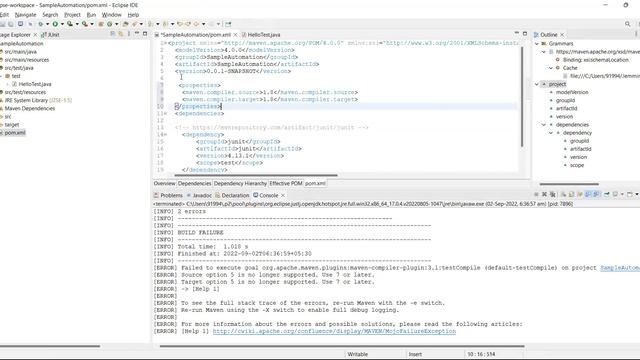Collapse the project node in Outline
The width and height of the screenshot is (640, 360).
tap(537, 84)
